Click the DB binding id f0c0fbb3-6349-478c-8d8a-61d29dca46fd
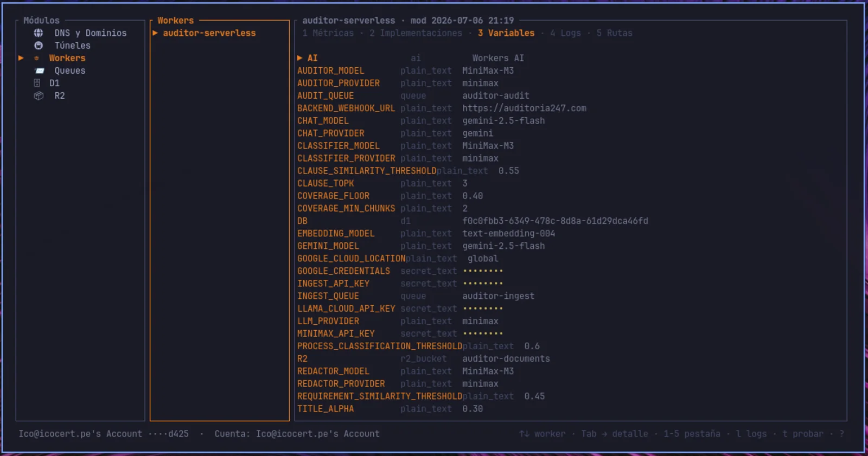The height and width of the screenshot is (456, 868). [556, 221]
